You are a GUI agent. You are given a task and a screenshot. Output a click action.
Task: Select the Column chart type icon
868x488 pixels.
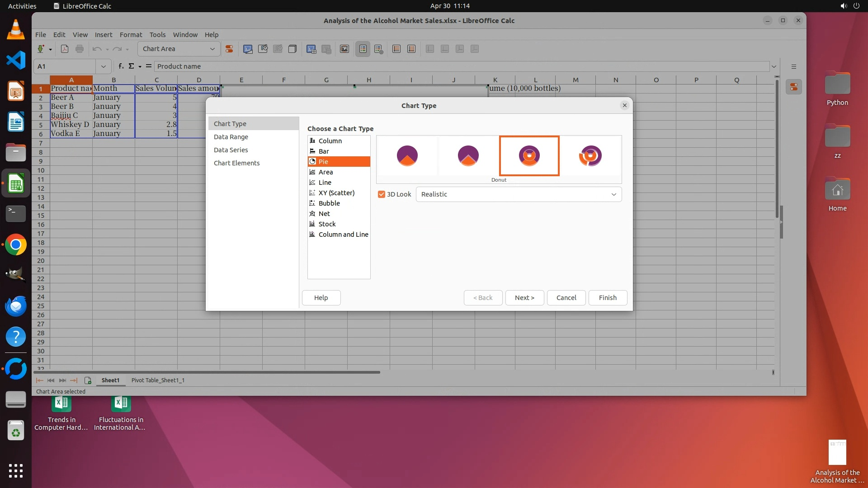tap(312, 141)
